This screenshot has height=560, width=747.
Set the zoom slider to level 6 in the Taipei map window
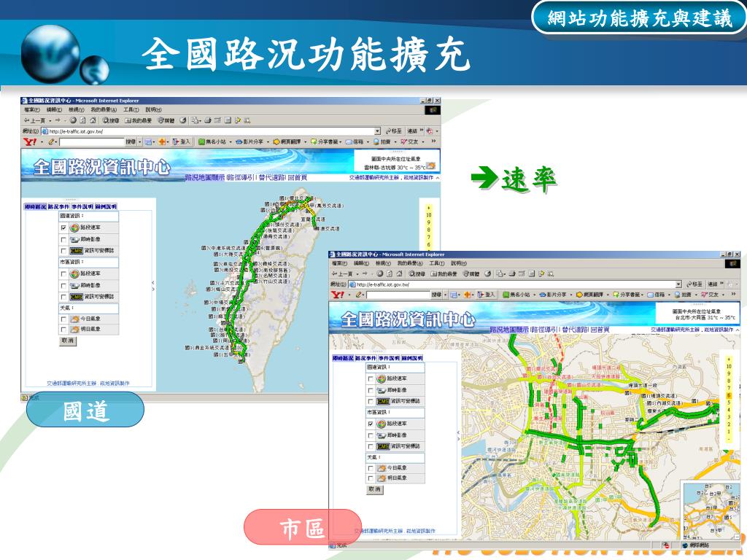coord(729,395)
